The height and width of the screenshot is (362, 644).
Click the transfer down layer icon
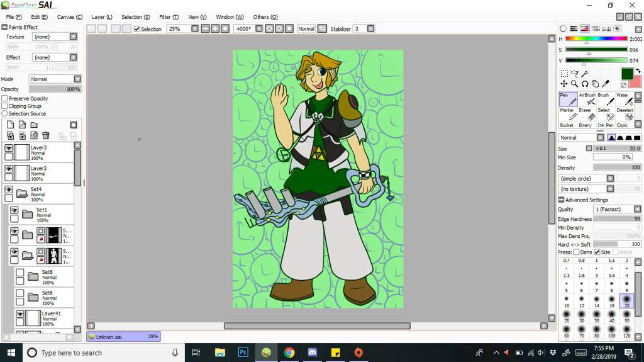click(10, 135)
